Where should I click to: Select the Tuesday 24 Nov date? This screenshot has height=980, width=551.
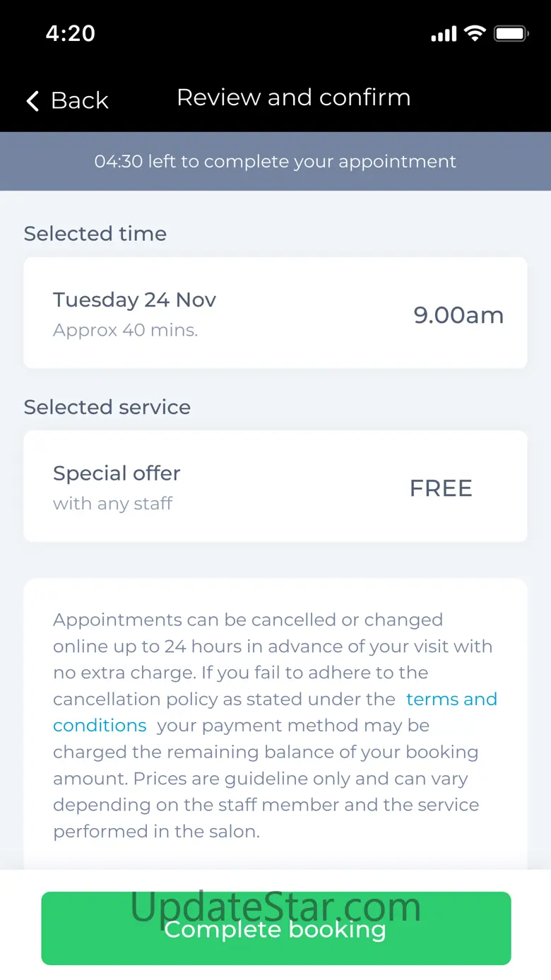tap(134, 300)
